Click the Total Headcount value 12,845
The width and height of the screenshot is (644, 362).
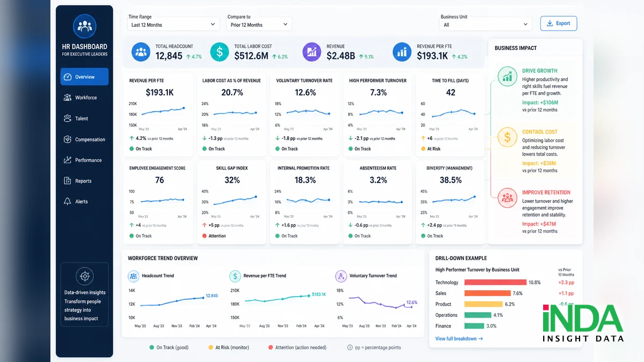pos(169,56)
